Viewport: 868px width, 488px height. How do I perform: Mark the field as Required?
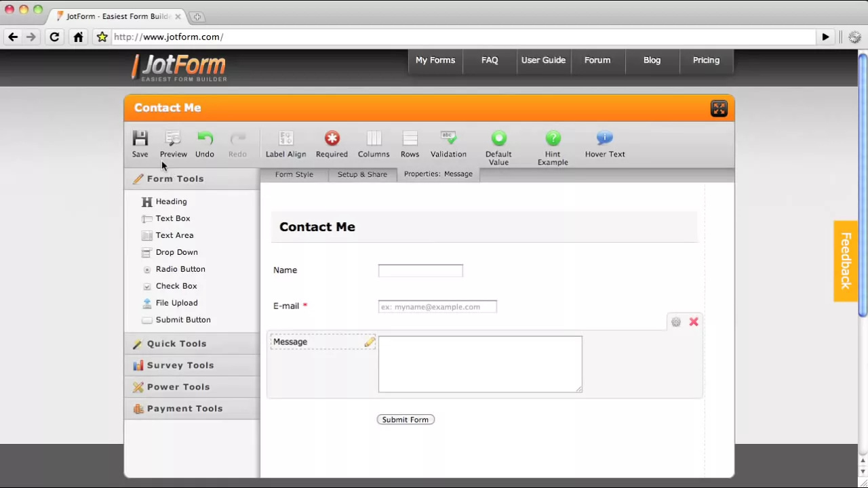click(332, 144)
